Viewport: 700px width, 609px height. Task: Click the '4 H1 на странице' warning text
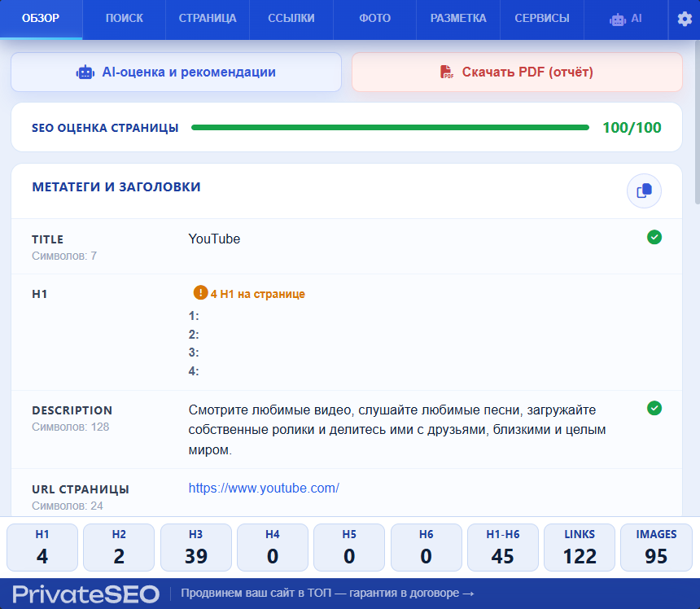click(257, 294)
